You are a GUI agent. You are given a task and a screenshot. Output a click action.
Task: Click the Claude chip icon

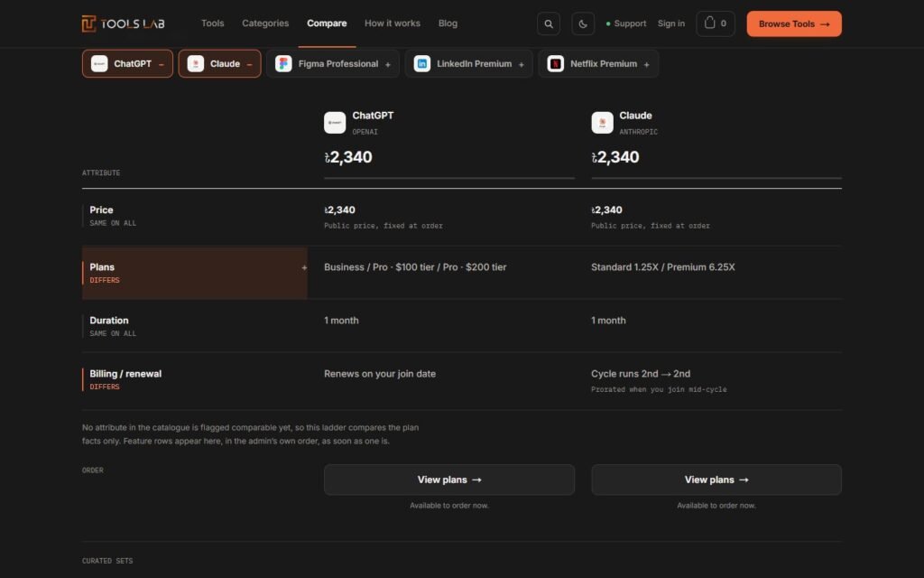pos(196,64)
